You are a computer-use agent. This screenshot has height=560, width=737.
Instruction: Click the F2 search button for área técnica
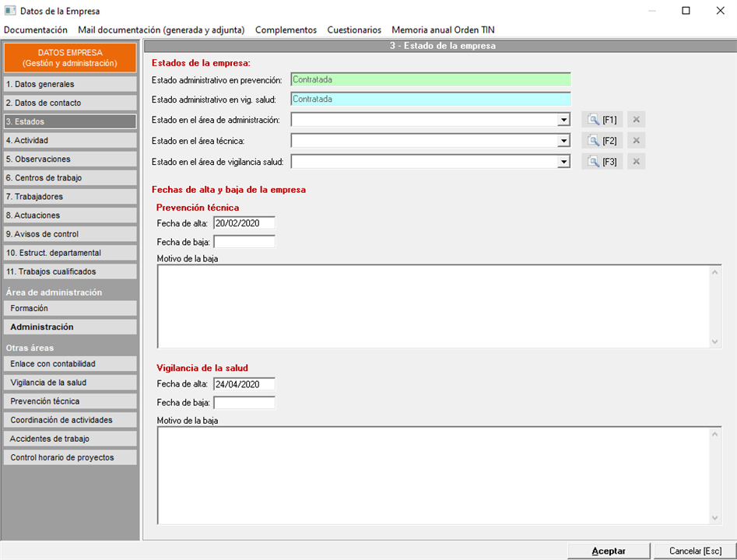point(602,141)
